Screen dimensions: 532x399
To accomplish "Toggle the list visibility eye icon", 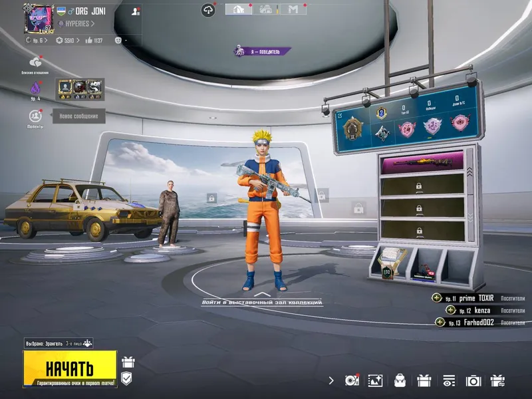I will (x=448, y=381).
